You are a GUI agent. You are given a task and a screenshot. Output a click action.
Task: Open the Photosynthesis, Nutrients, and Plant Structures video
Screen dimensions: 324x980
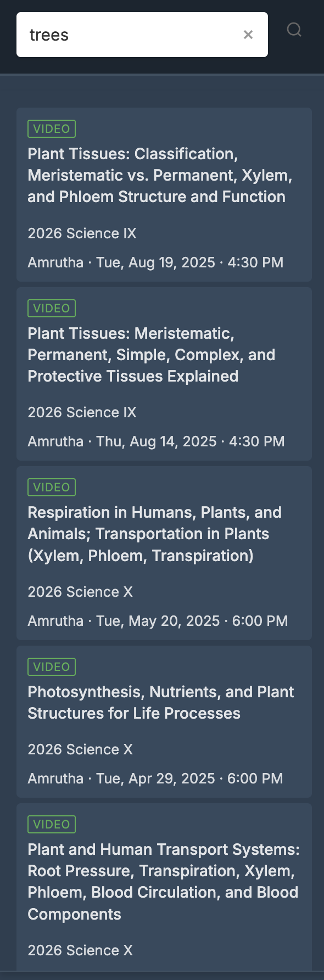point(161,702)
